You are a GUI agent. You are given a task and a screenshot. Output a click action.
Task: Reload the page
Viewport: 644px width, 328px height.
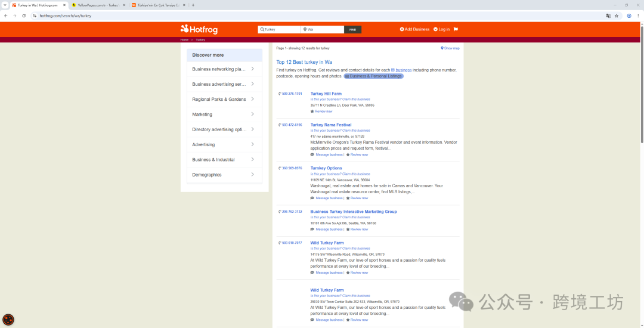[x=24, y=16]
